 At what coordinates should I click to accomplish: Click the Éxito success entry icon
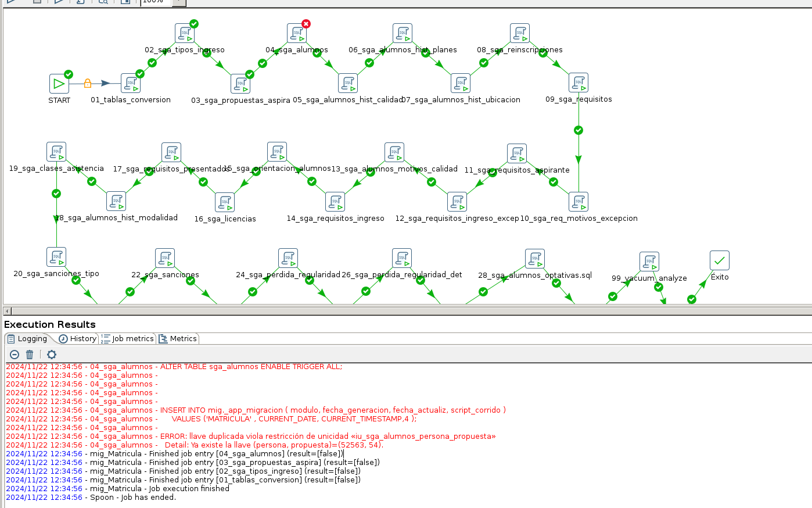(x=720, y=260)
